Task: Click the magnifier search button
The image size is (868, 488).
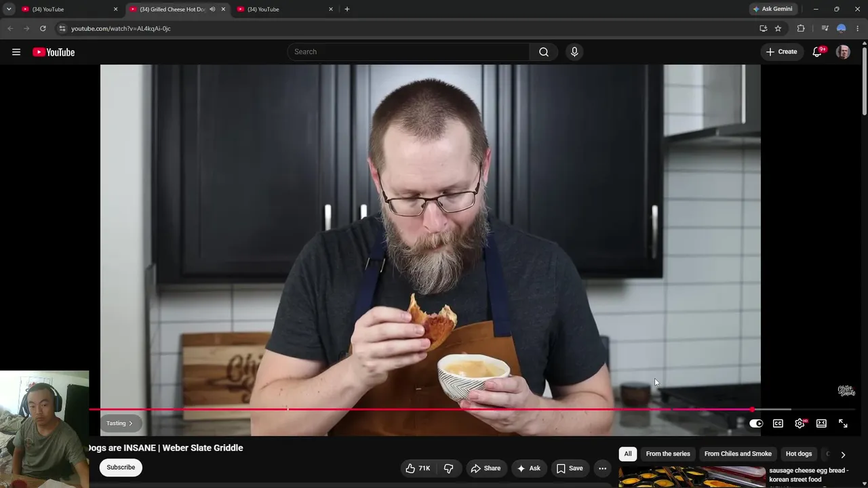Action: [544, 52]
